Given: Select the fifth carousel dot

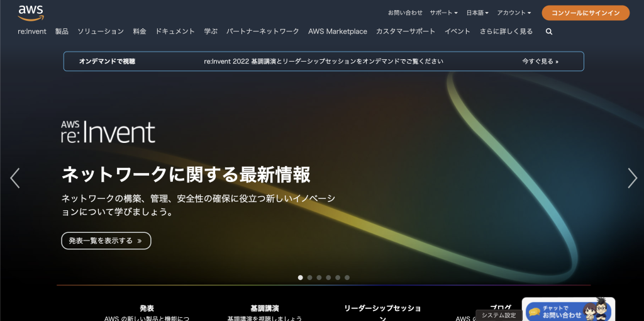Looking at the screenshot, I should 338,278.
